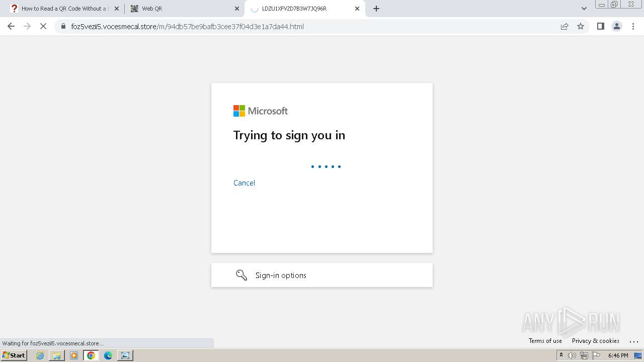Open media player from taskbar
The height and width of the screenshot is (362, 644).
(x=74, y=355)
